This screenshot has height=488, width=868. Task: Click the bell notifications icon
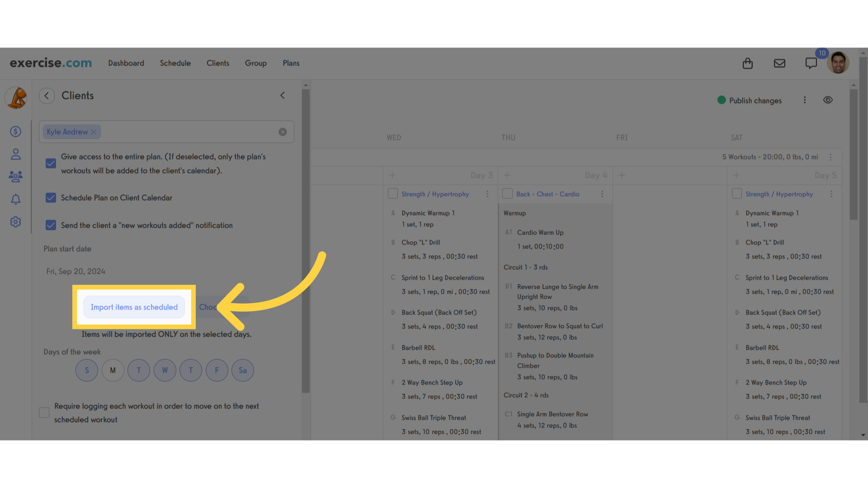click(x=16, y=199)
